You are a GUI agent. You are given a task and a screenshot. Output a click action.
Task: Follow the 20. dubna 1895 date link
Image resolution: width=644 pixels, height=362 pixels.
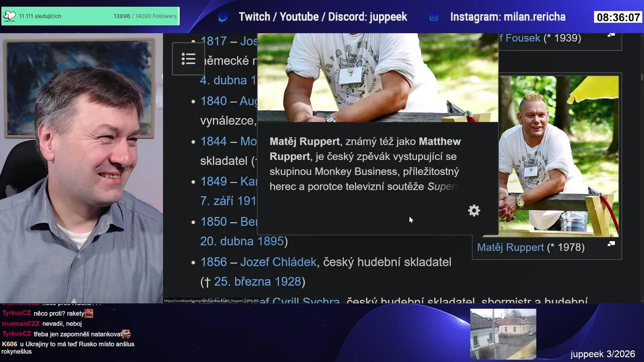point(242,241)
